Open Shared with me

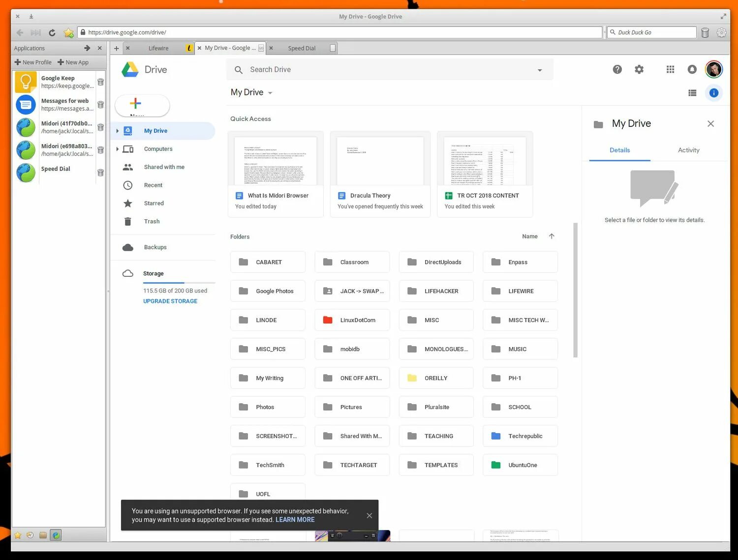tap(163, 167)
